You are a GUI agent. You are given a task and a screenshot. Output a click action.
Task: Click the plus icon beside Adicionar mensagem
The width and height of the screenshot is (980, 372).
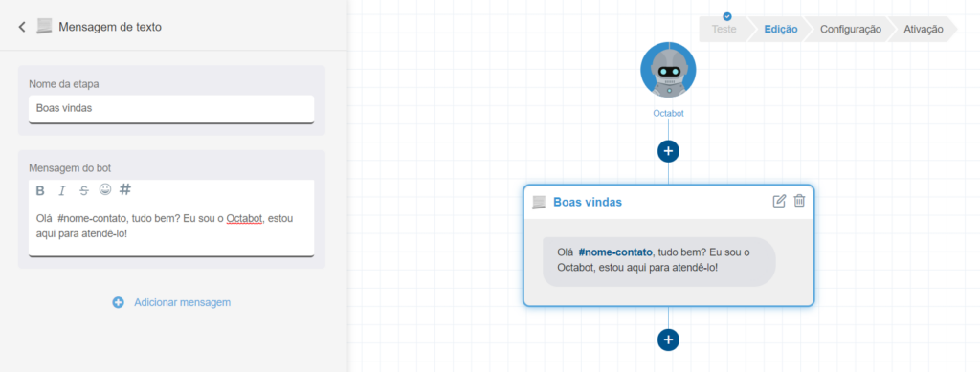[118, 303]
